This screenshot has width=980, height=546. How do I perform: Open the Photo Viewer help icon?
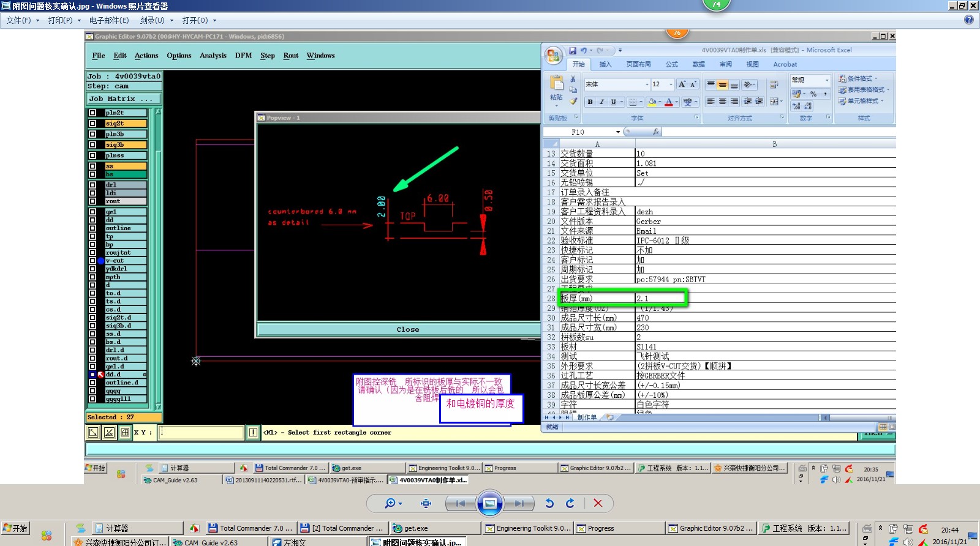tap(968, 20)
